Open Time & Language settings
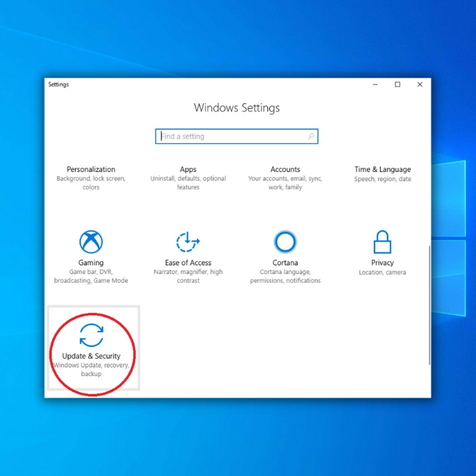 click(x=382, y=169)
